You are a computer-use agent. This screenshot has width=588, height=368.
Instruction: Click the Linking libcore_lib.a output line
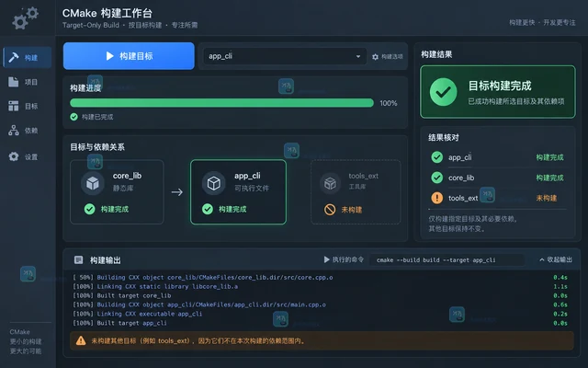pyautogui.click(x=155, y=286)
